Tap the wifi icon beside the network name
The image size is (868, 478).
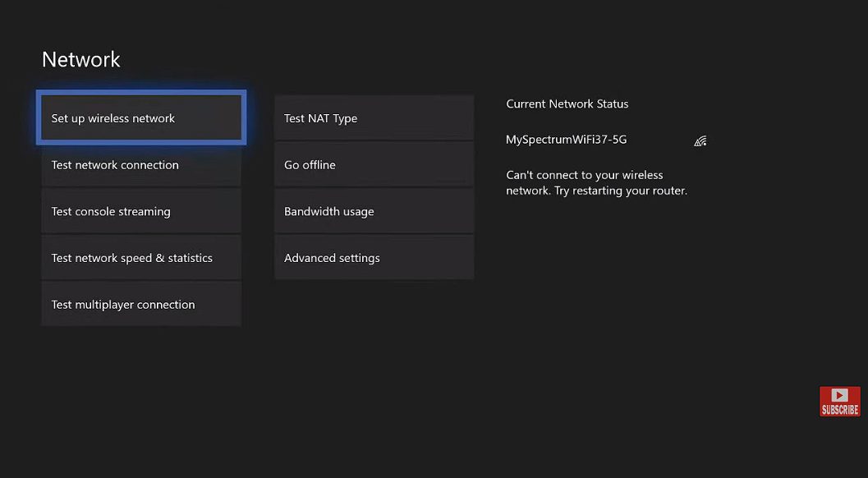tap(700, 140)
